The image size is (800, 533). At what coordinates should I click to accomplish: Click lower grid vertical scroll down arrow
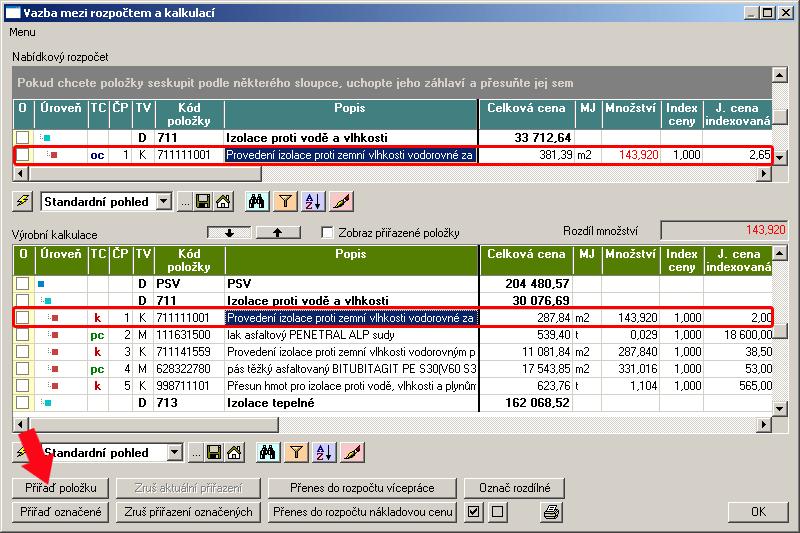pos(779,409)
